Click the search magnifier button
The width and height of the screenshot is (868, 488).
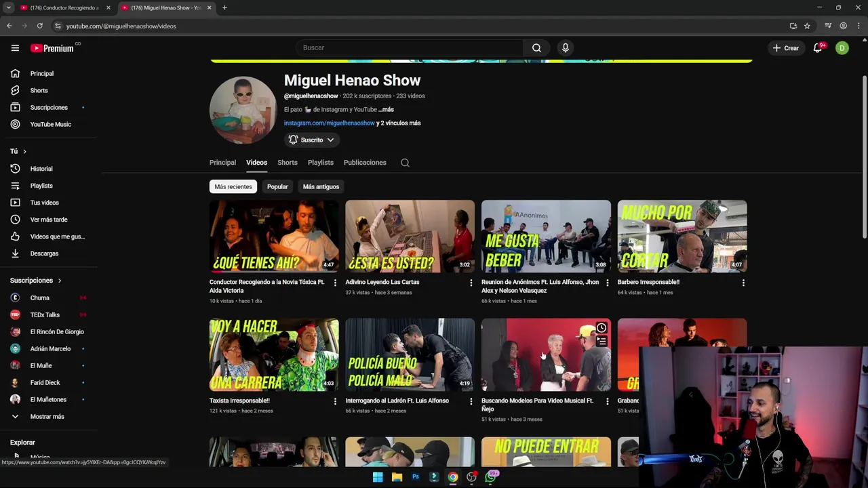coord(536,47)
